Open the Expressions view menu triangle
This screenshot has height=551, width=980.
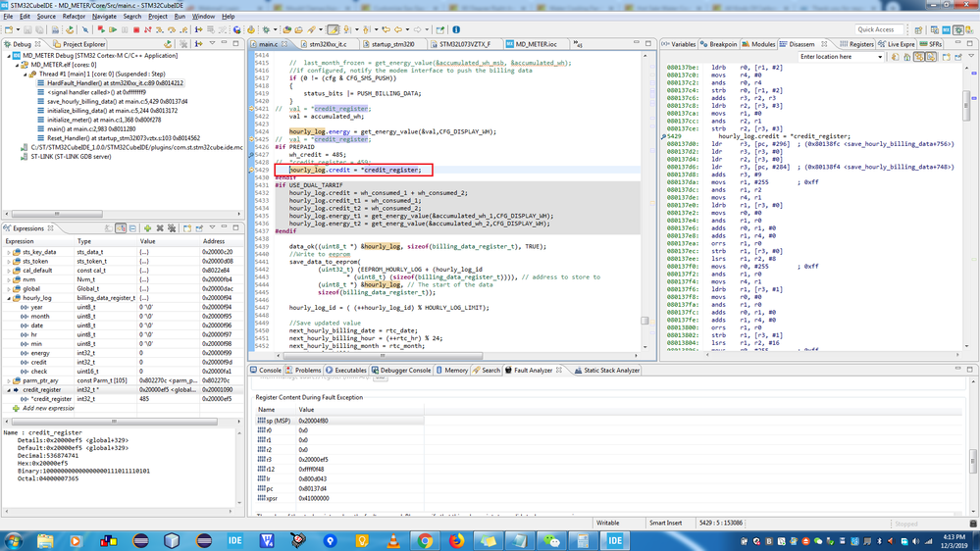click(x=212, y=227)
